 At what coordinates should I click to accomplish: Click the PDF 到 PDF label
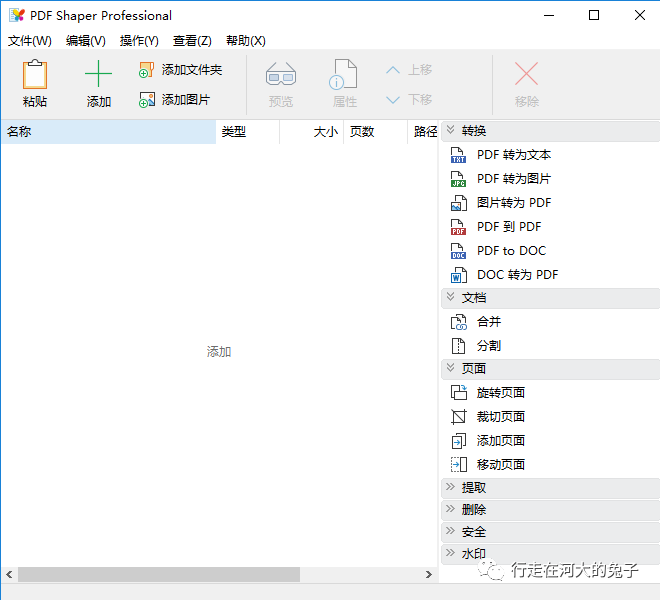(509, 227)
